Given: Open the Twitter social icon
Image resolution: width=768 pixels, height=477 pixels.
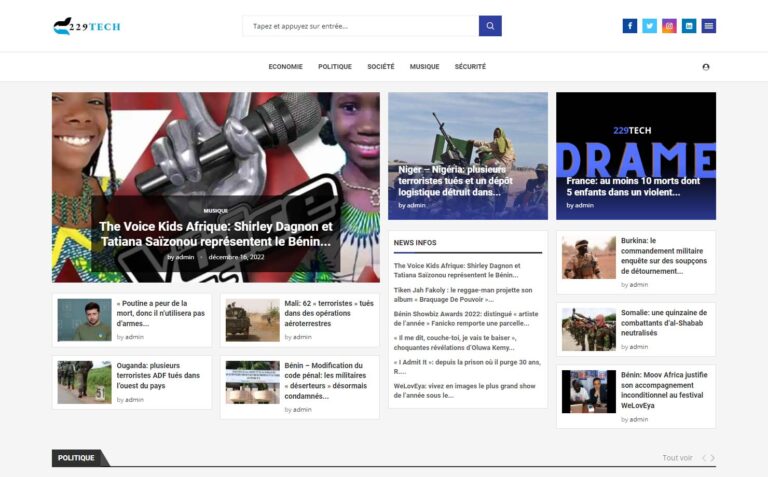Looking at the screenshot, I should [x=649, y=26].
